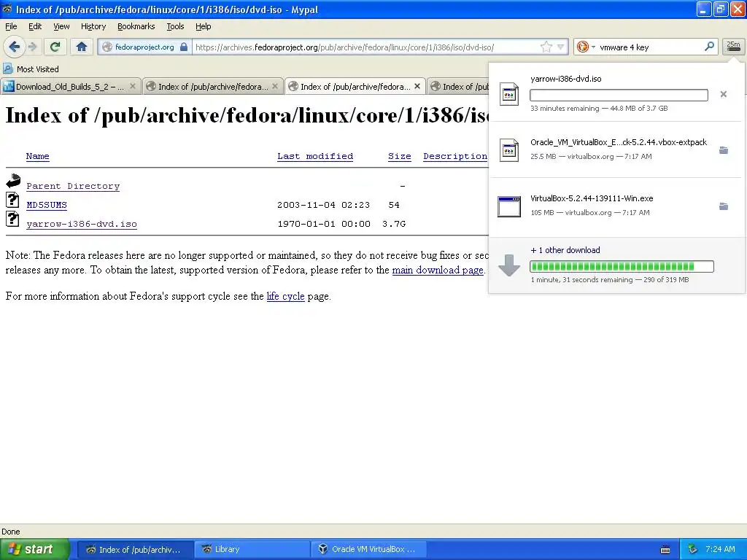This screenshot has width=747, height=560.
Task: Open the Tools menu
Action: pyautogui.click(x=175, y=26)
